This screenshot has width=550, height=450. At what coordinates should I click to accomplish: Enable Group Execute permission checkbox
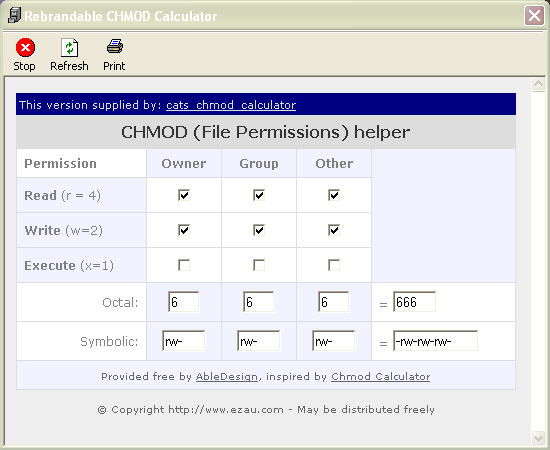pyautogui.click(x=259, y=265)
